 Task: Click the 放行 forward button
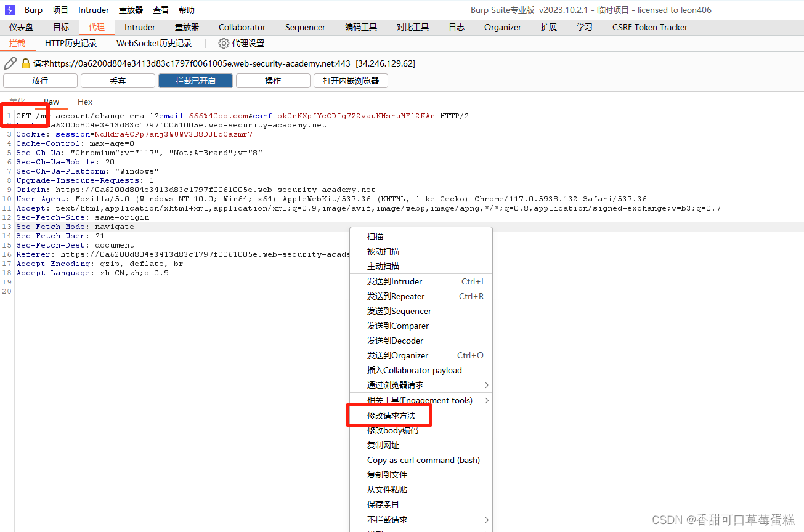tap(40, 81)
